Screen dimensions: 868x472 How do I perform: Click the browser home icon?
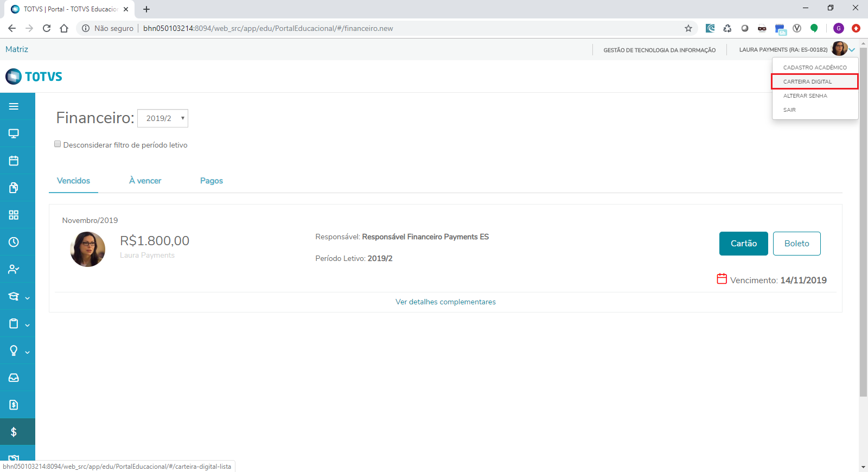click(64, 28)
